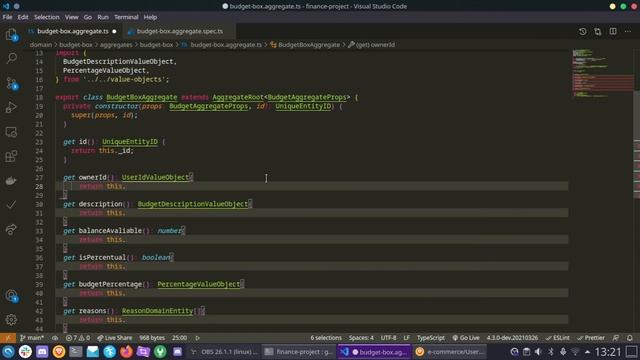The height and width of the screenshot is (360, 640).
Task: Open the Remote Explorer view
Action: (11, 132)
